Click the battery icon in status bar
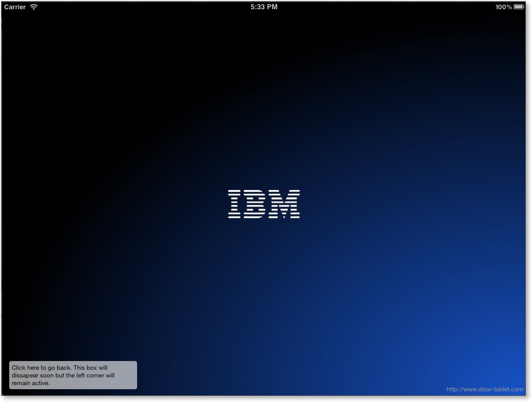The width and height of the screenshot is (532, 402). click(519, 7)
